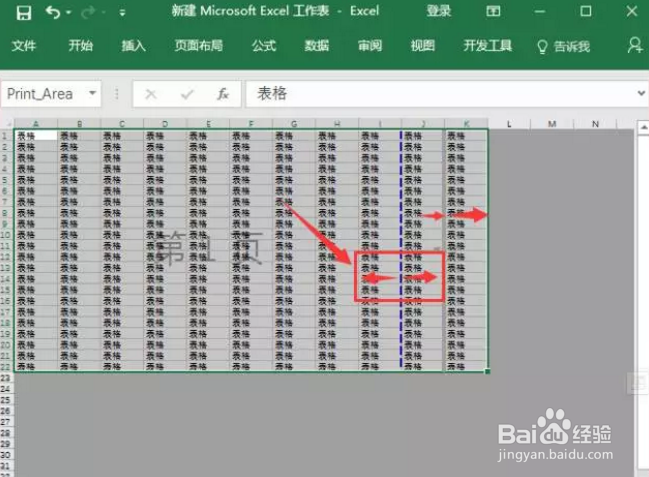Select row 10 header

pos(6,235)
